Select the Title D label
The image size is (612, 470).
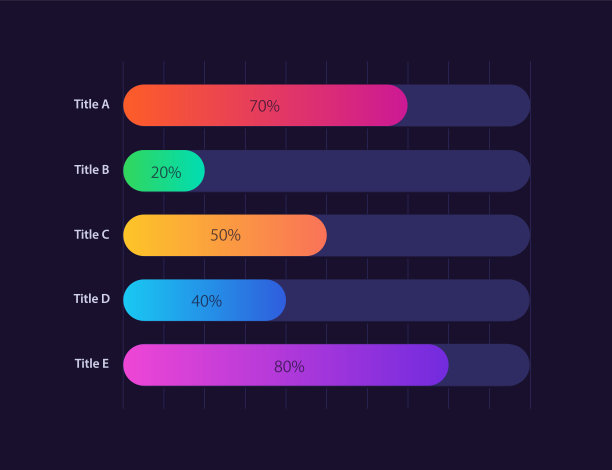point(92,299)
